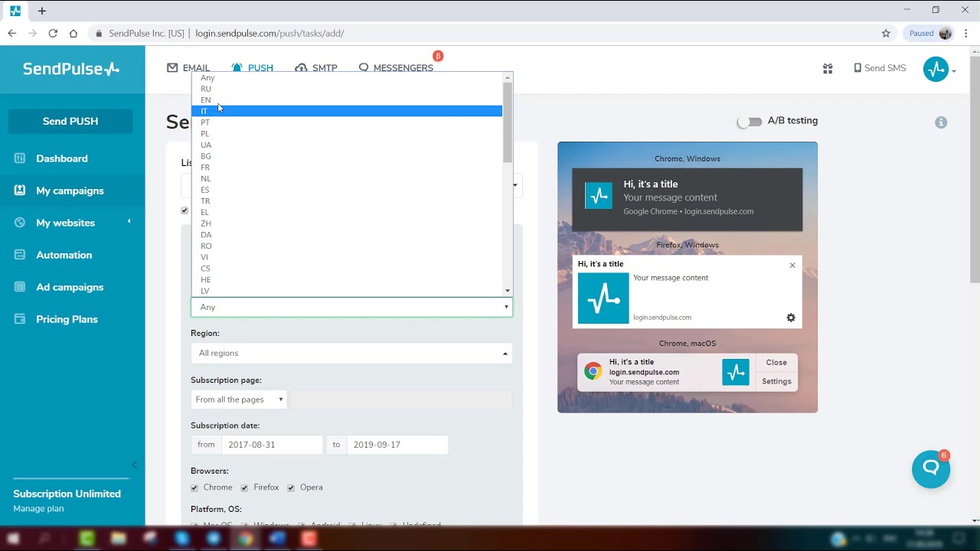Click the browser home icon

[73, 33]
